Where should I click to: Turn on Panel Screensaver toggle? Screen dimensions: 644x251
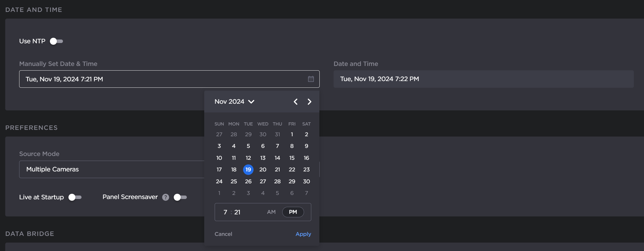pos(180,197)
